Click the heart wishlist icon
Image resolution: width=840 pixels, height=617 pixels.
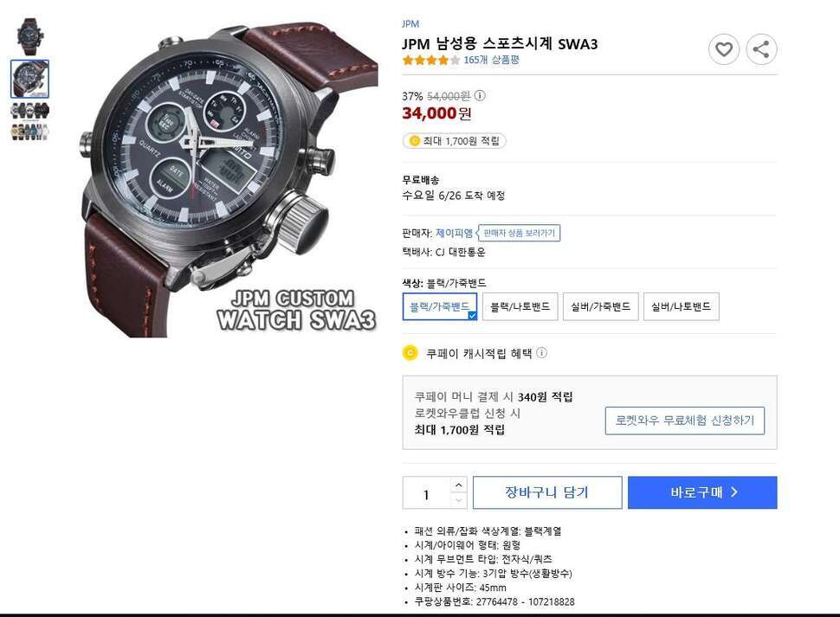point(724,50)
